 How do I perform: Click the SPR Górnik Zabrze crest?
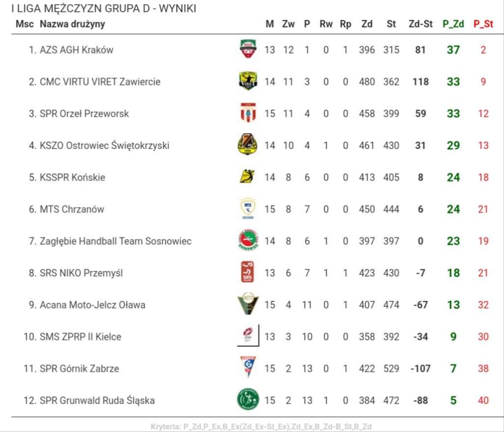(x=248, y=368)
